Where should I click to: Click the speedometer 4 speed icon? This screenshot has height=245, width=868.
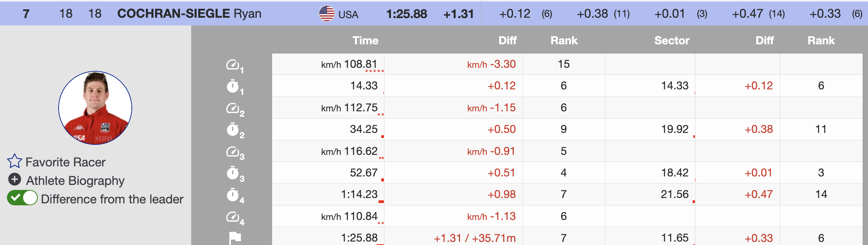(234, 217)
